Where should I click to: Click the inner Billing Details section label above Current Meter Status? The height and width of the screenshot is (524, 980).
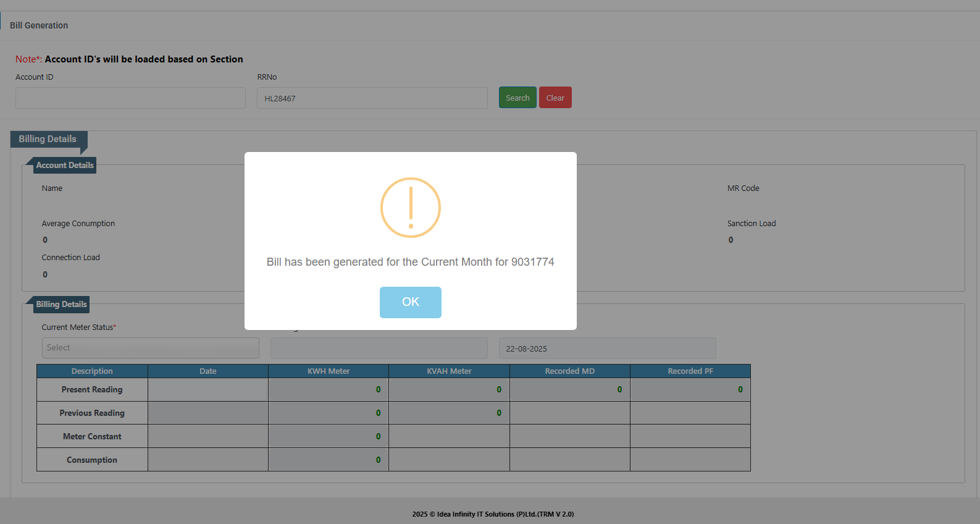point(61,304)
